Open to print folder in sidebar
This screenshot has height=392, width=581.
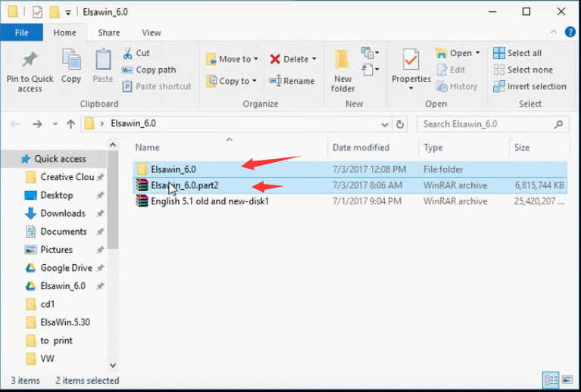50,341
